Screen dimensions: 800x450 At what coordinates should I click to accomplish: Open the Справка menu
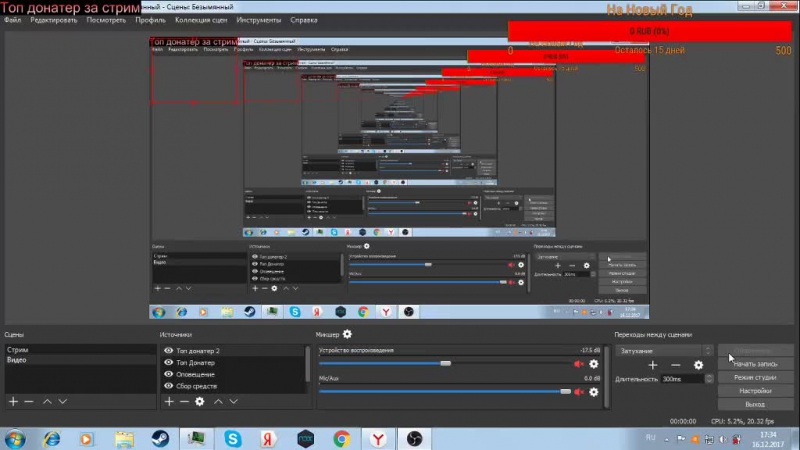coord(304,20)
